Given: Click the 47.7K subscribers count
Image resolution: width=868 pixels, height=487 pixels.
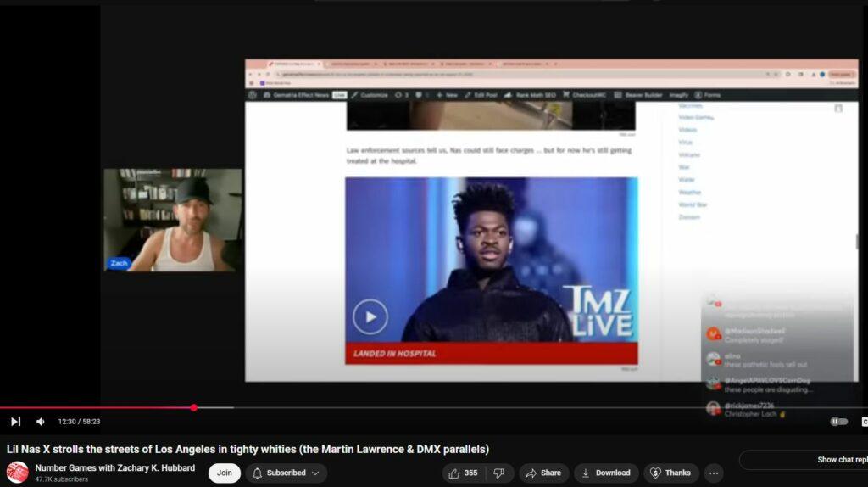Looking at the screenshot, I should pos(61,479).
